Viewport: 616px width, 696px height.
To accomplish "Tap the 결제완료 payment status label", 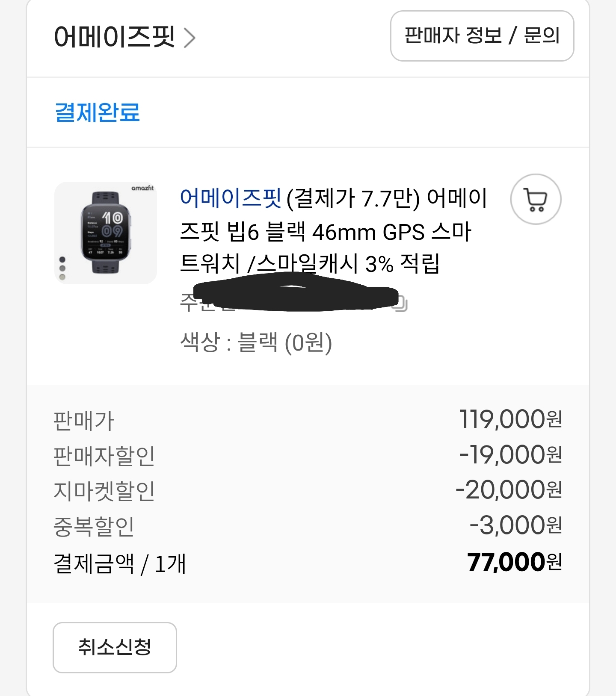I will 98,112.
